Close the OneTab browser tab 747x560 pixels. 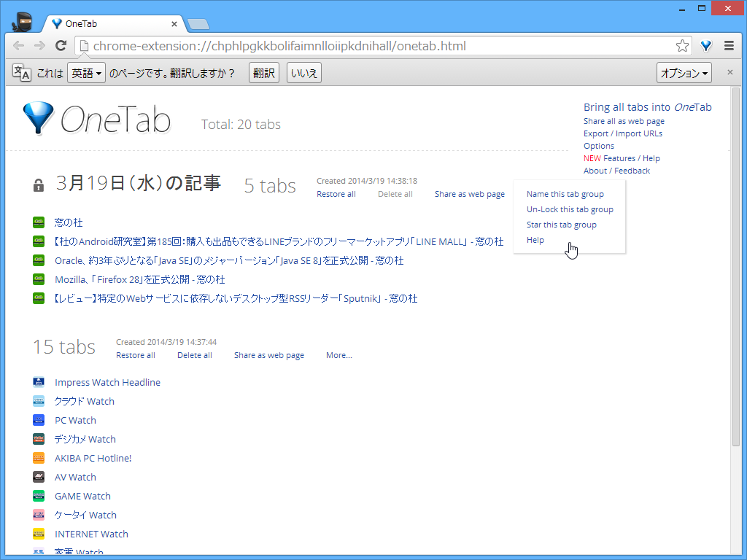pos(174,24)
